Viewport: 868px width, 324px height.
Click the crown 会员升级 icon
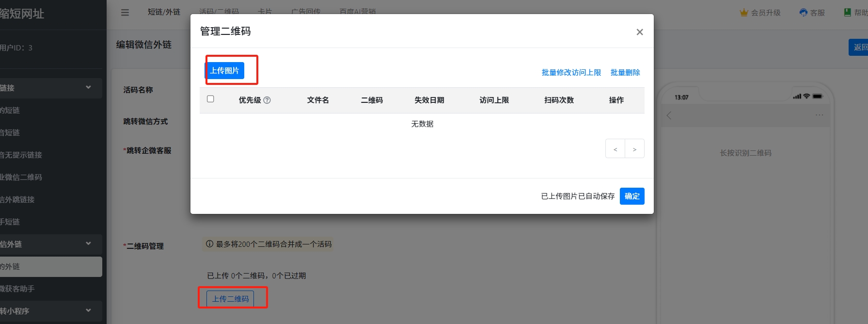pos(744,13)
